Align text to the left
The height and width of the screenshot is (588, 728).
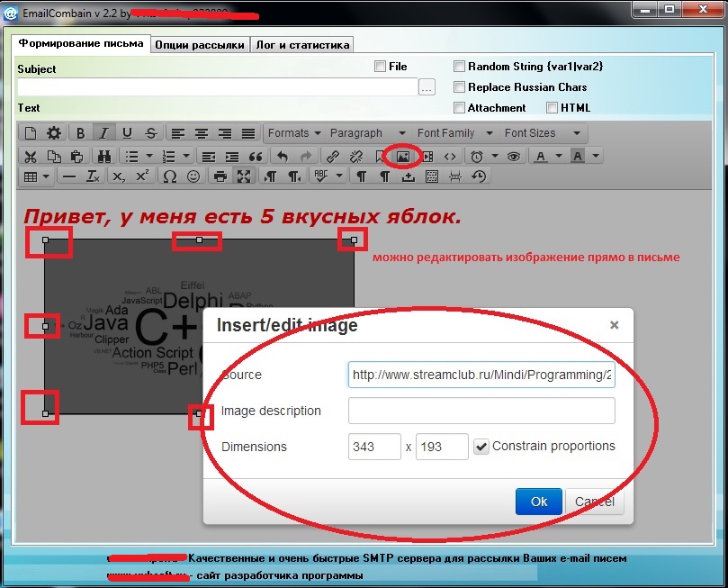[x=178, y=133]
